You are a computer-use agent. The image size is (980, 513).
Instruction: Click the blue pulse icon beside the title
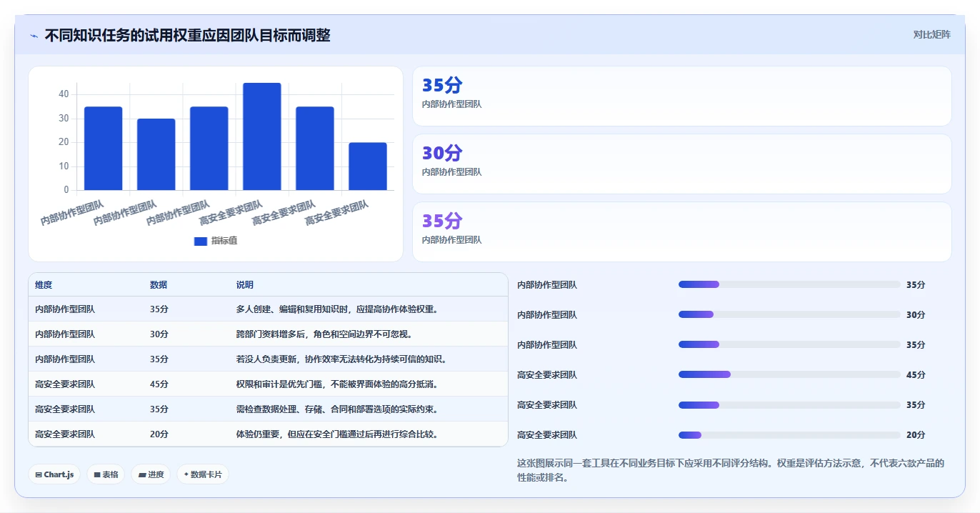pyautogui.click(x=34, y=36)
